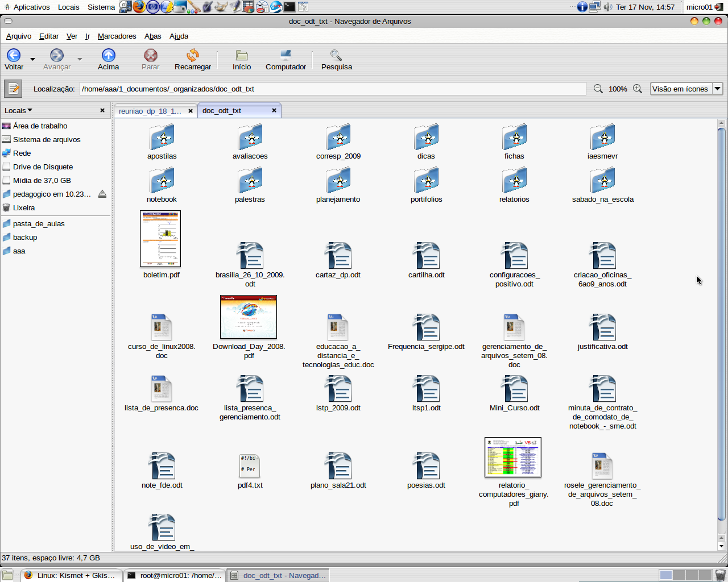Close the doc_odt_txt tab
The width and height of the screenshot is (728, 582).
[274, 110]
